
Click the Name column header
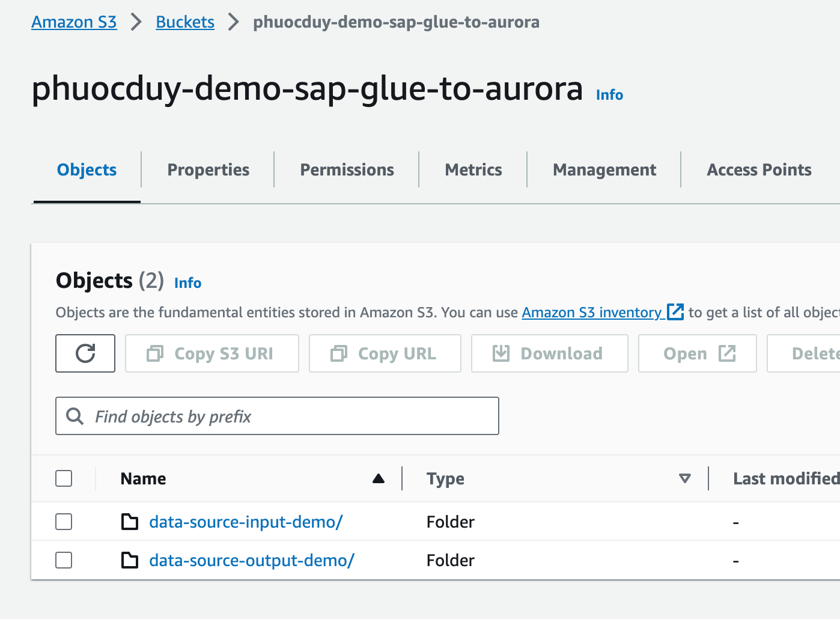pos(143,478)
